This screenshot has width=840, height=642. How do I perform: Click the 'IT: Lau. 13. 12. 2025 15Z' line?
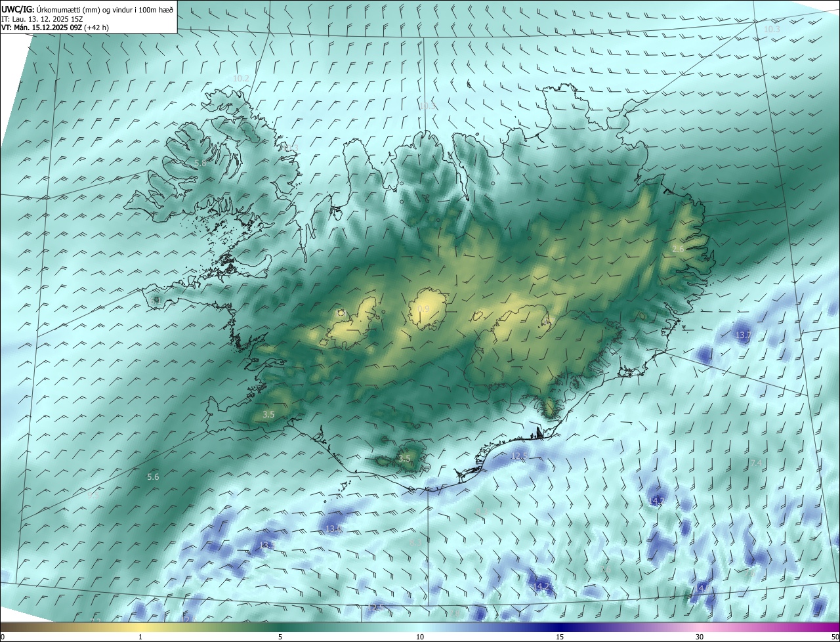pos(42,19)
